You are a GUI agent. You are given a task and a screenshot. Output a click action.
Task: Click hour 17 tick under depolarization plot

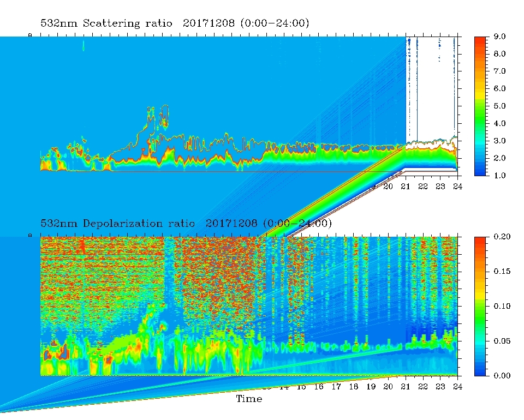click(336, 386)
